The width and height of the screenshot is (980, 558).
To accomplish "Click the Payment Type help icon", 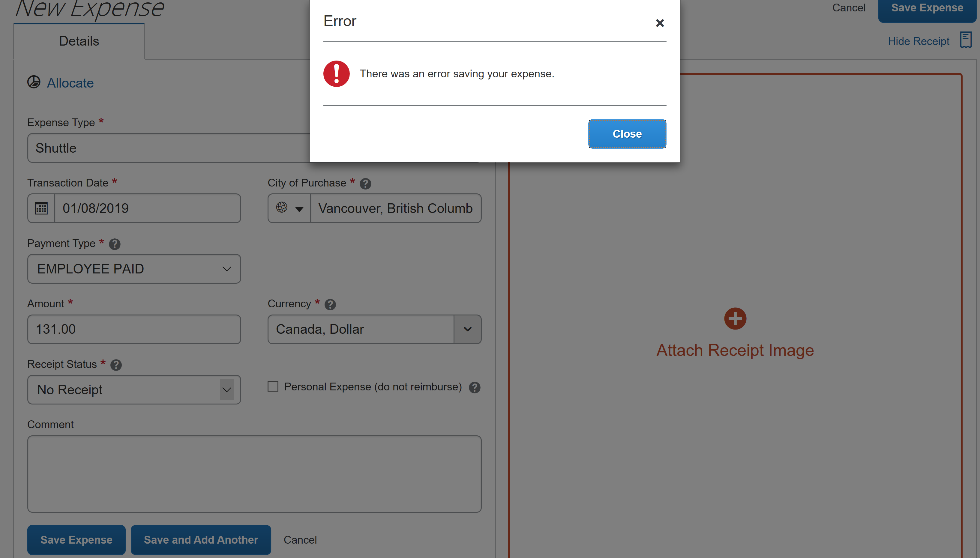I will pos(114,244).
